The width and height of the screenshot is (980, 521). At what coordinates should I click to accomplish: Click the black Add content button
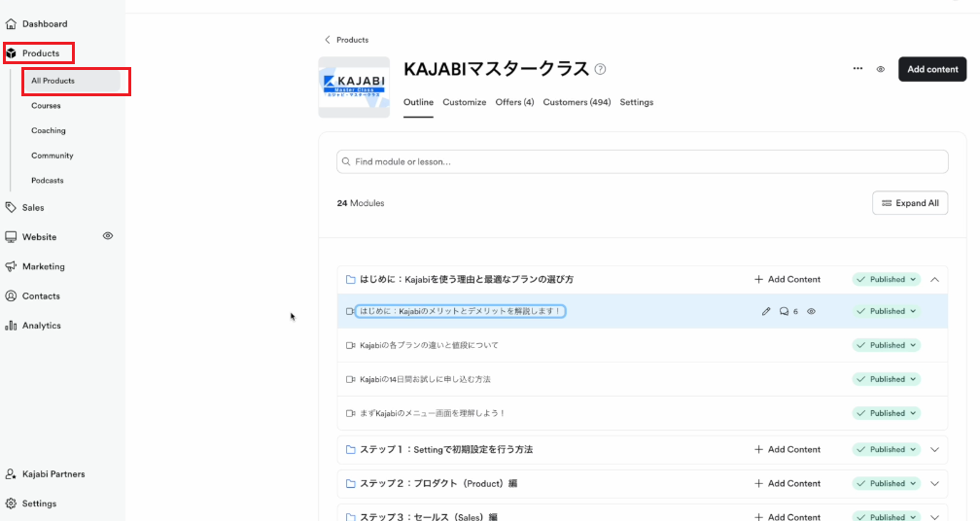coord(932,69)
